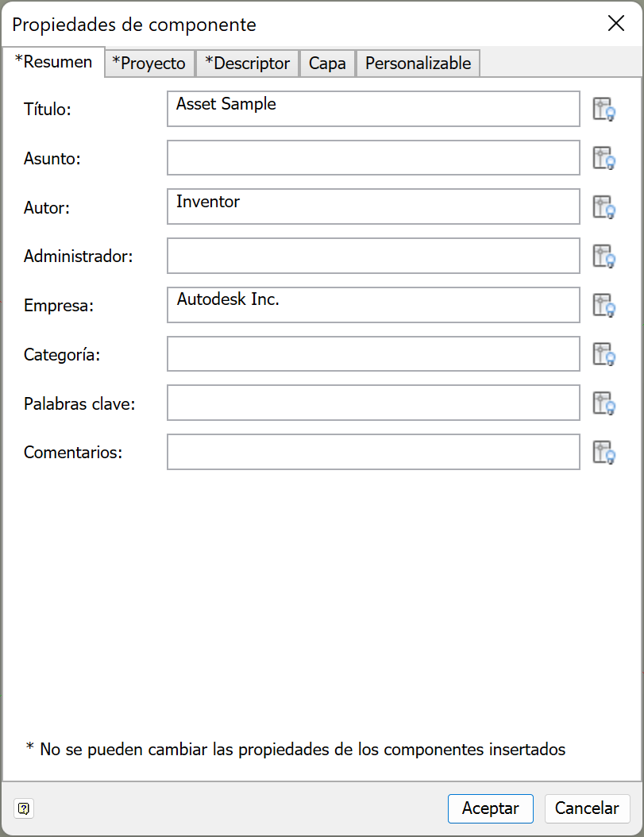Image resolution: width=644 pixels, height=837 pixels.
Task: Select the Comentarios text box
Action: 373,452
